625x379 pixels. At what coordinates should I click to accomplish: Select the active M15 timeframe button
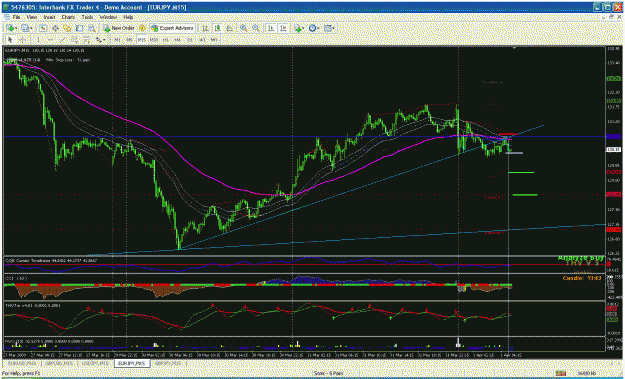[x=142, y=40]
